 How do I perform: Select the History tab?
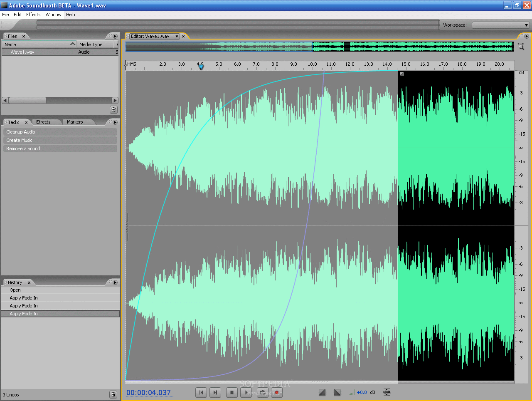(15, 282)
